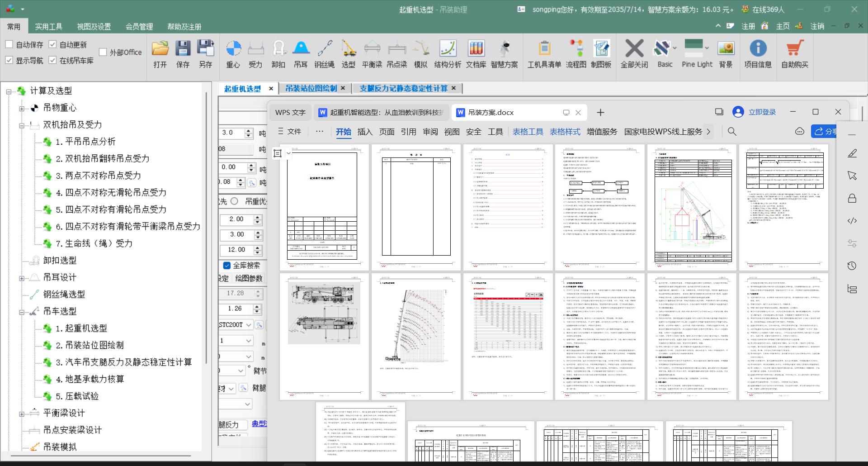Increase the 3.0 value with stepper
This screenshot has width=868, height=466.
pyautogui.click(x=248, y=131)
